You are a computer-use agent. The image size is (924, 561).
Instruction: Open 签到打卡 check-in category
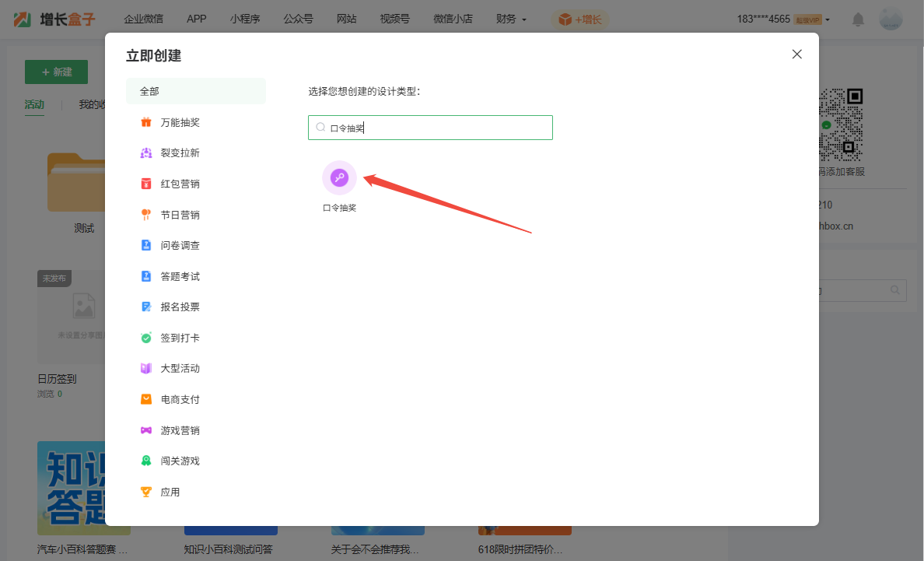[x=146, y=338]
